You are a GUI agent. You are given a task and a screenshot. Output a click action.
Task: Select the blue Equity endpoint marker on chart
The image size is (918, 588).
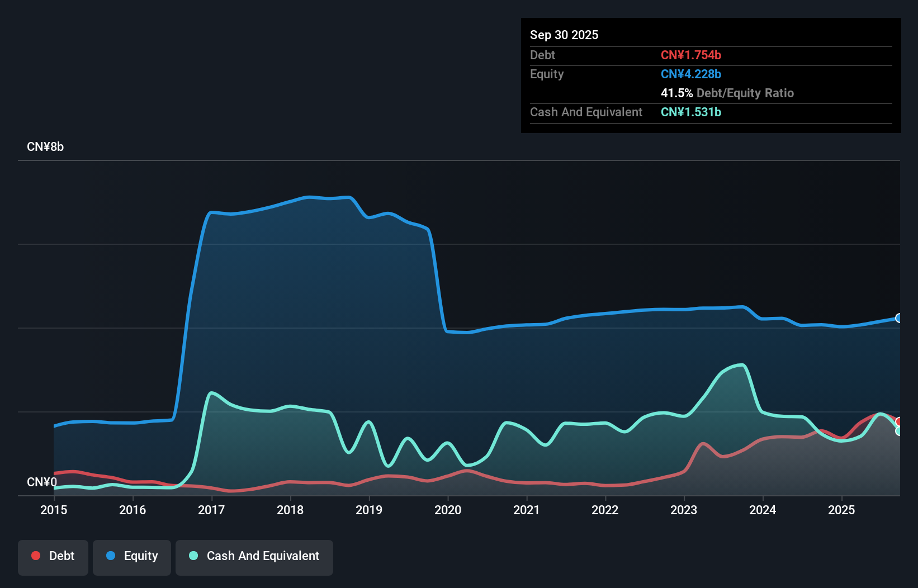[x=898, y=318]
